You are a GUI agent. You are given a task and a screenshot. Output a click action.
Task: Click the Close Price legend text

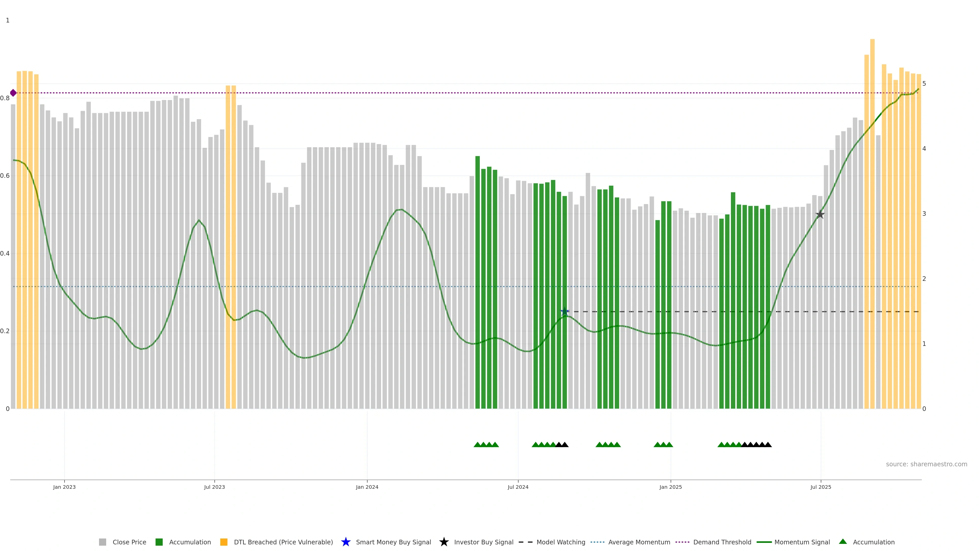click(x=129, y=542)
